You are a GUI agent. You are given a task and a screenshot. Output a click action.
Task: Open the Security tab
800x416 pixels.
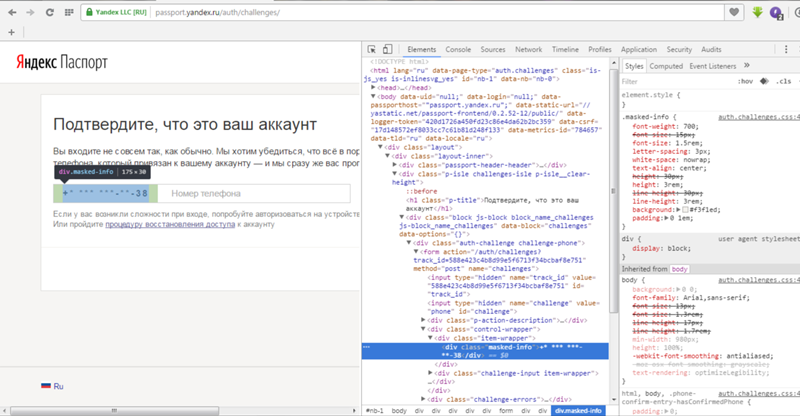[679, 50]
